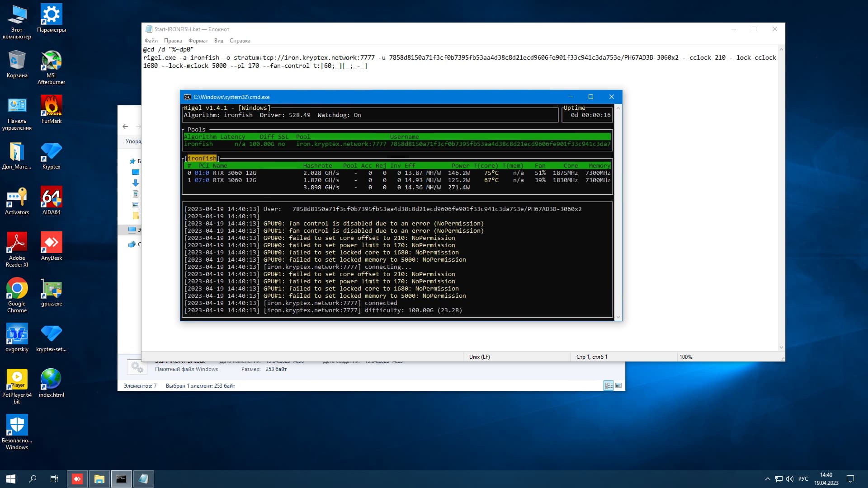Switch to Notepad taskbar button
Screen dimensions: 868x488
(x=143, y=479)
